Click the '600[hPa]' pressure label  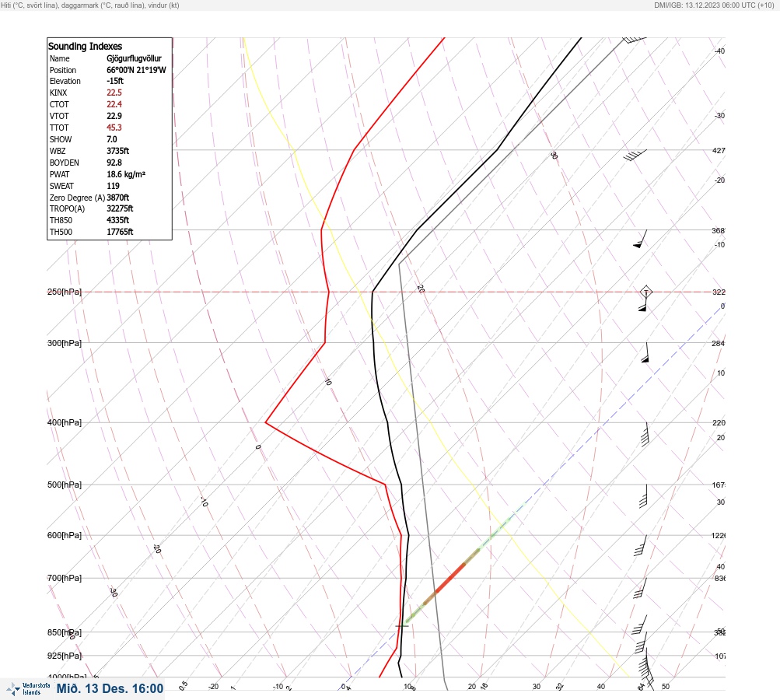65,535
